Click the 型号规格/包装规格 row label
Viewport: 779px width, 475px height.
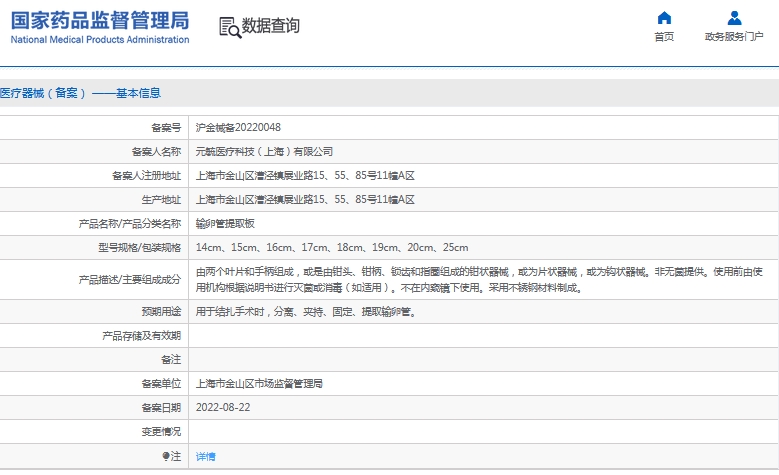point(140,247)
